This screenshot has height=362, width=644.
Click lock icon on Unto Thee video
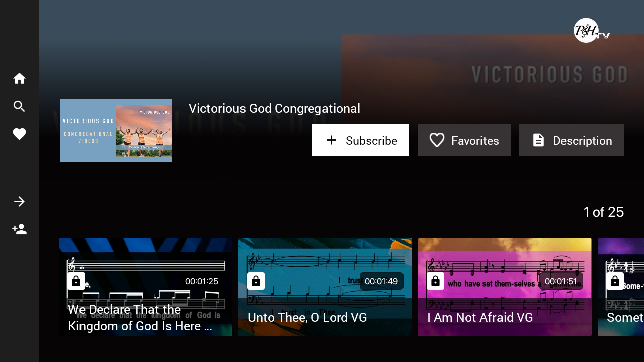256,281
